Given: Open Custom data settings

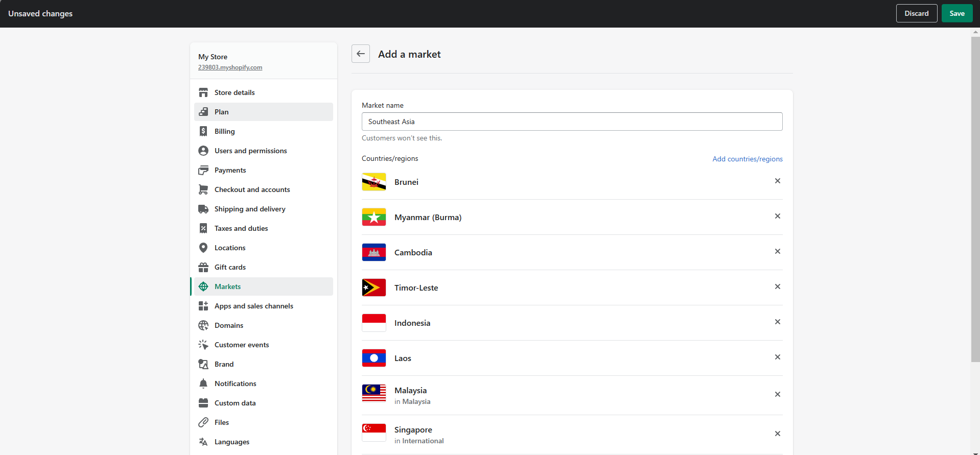Looking at the screenshot, I should click(x=264, y=403).
